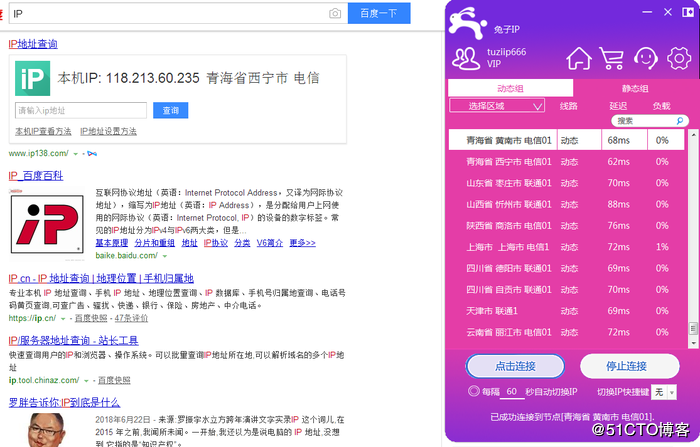
Task: Open the IP_百度百科 result link
Action: (36, 175)
